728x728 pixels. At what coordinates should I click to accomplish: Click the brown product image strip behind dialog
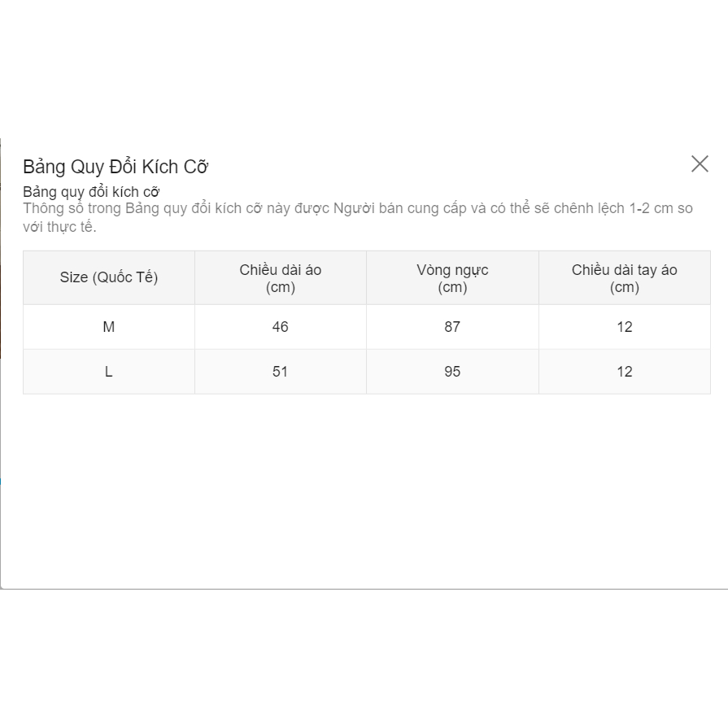(x=1, y=309)
